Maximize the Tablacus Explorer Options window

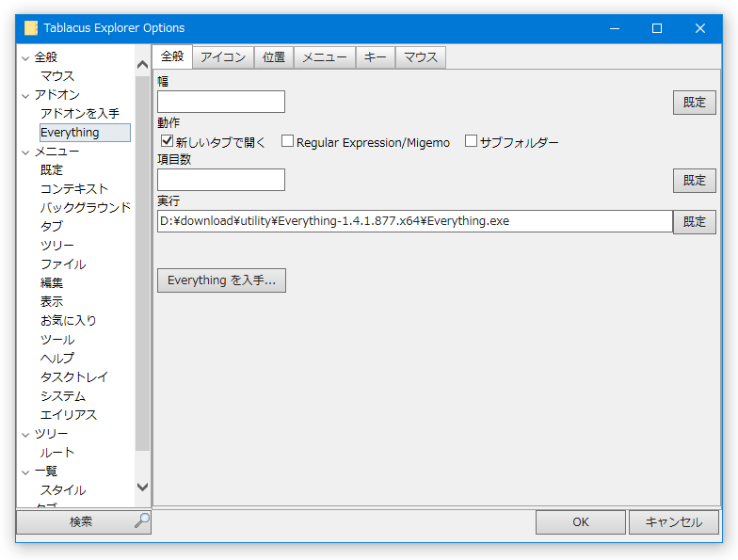click(657, 28)
